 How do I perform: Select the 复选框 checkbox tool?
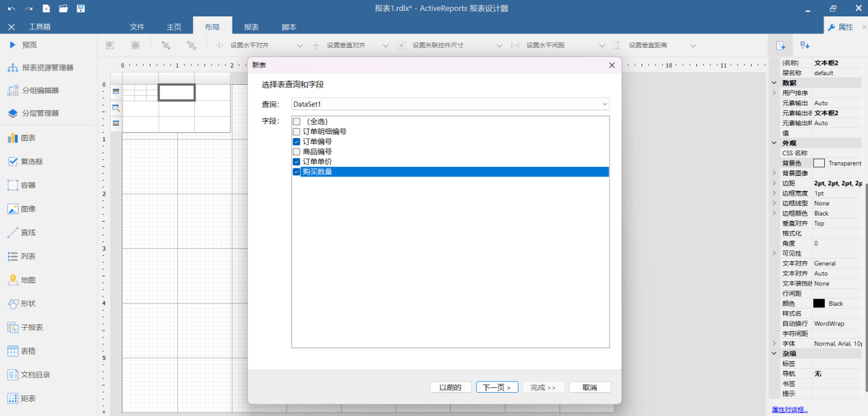(25, 161)
